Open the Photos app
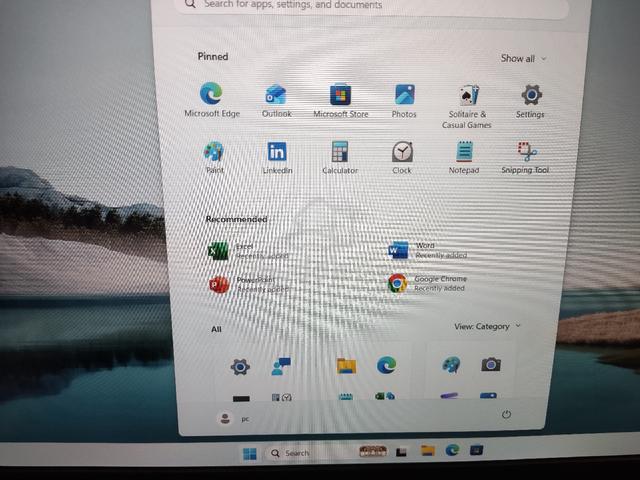Image resolution: width=640 pixels, height=480 pixels. click(404, 100)
